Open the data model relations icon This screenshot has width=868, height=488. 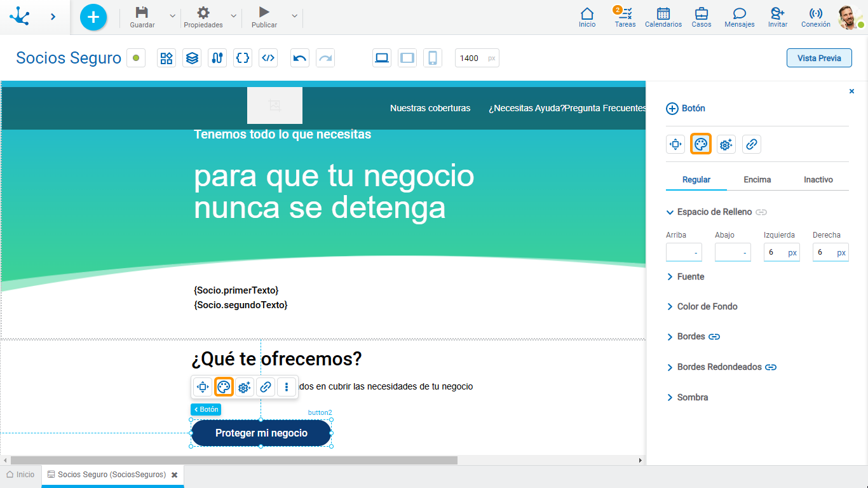217,58
